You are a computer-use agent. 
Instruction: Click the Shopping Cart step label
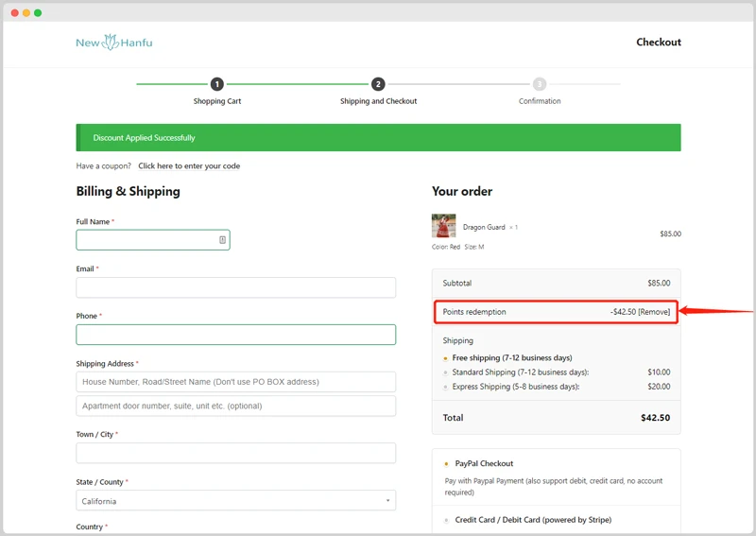(x=217, y=101)
